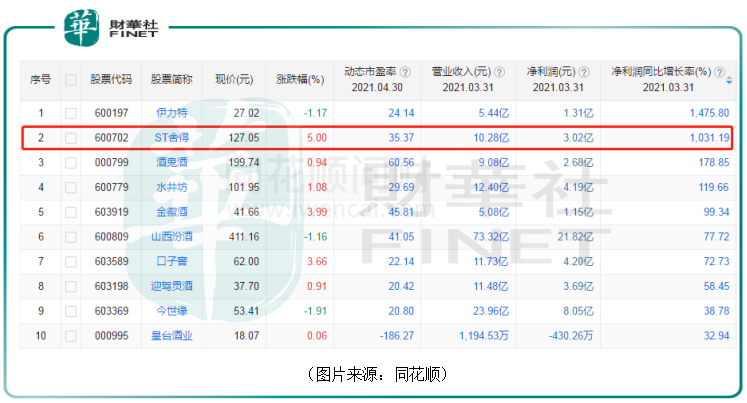Tick the checkbox for 山西汾酒 row

[71, 237]
